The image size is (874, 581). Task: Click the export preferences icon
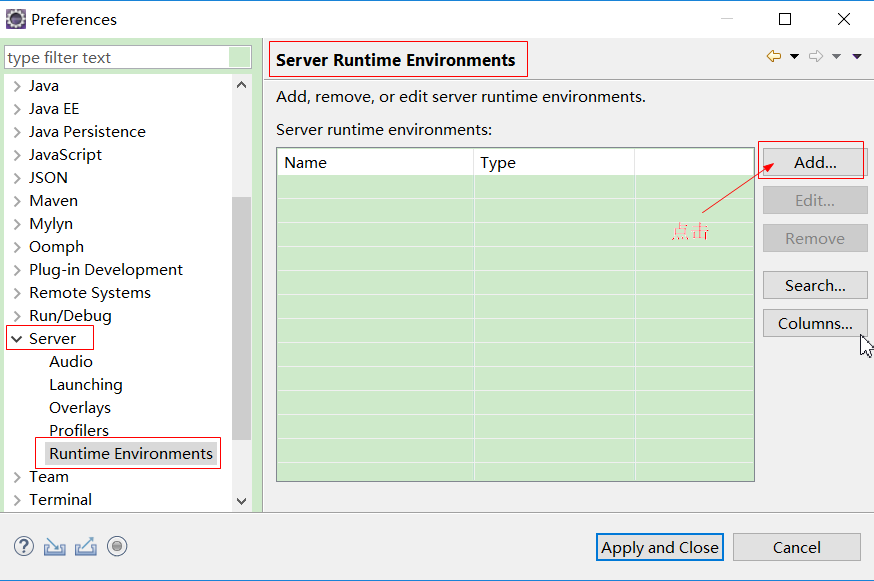(x=85, y=546)
